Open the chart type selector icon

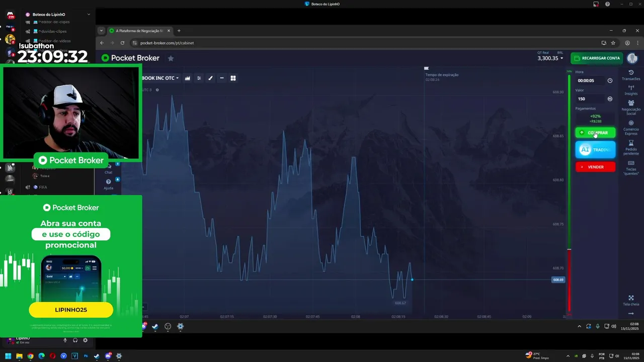[188, 78]
